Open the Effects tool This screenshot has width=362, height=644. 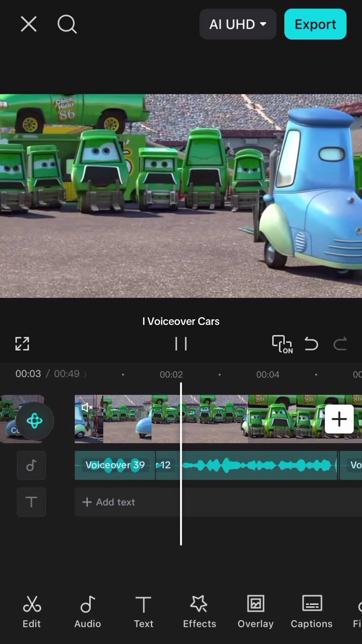coord(199,611)
